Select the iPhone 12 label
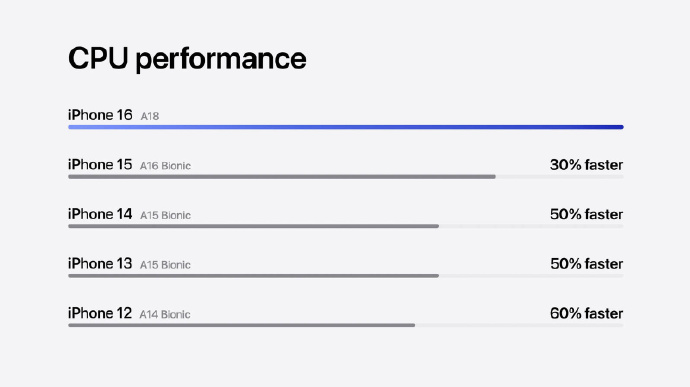The image size is (690, 387). pyautogui.click(x=100, y=313)
